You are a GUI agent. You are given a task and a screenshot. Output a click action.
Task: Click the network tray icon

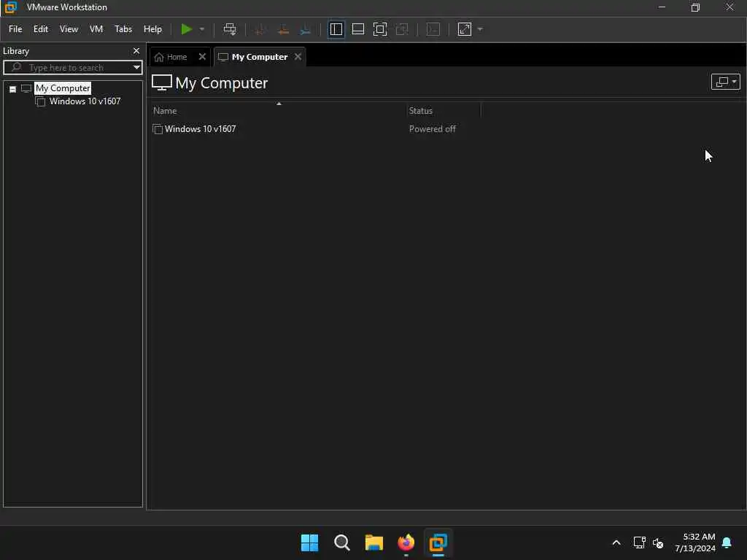coord(639,542)
